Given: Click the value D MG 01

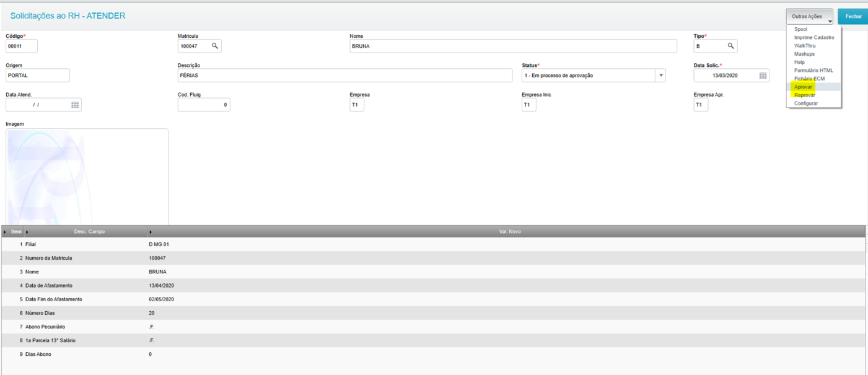Looking at the screenshot, I should [x=159, y=245].
